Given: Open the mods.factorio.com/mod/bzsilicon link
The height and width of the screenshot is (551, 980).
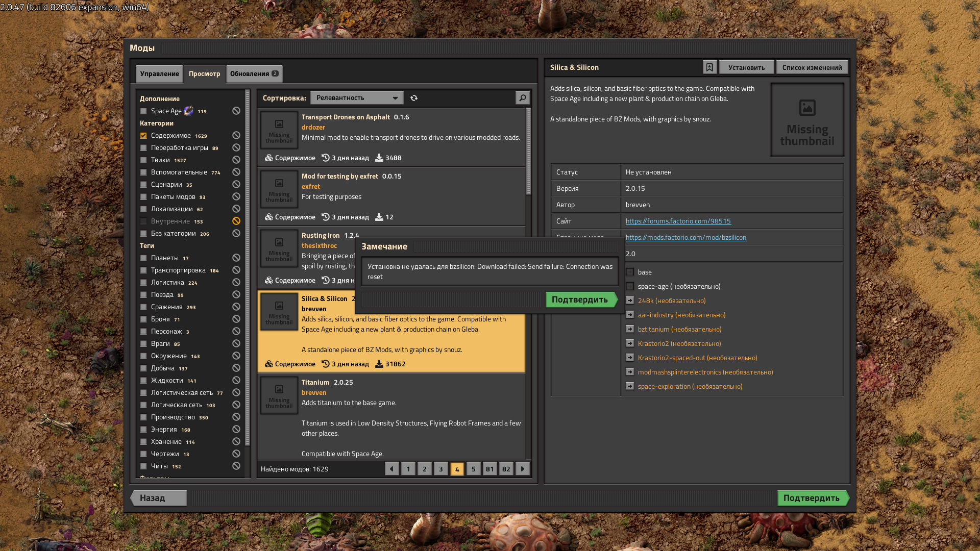Looking at the screenshot, I should point(685,237).
